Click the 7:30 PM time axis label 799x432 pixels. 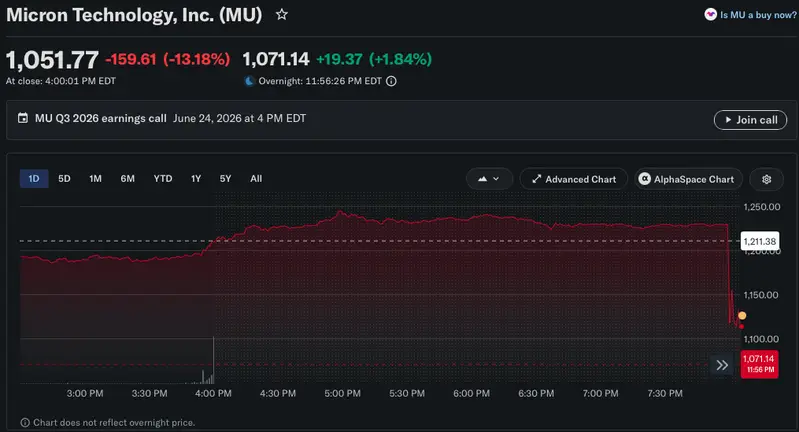(x=664, y=393)
